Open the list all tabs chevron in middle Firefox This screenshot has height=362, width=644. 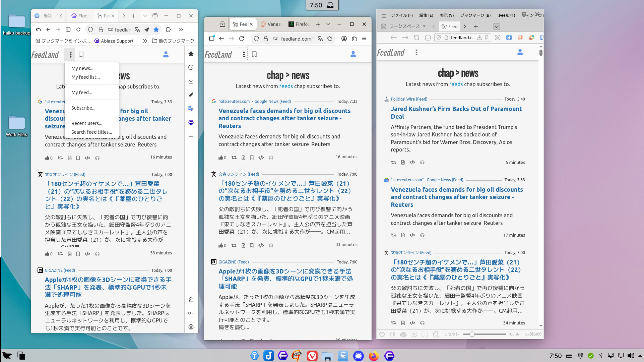pos(328,24)
